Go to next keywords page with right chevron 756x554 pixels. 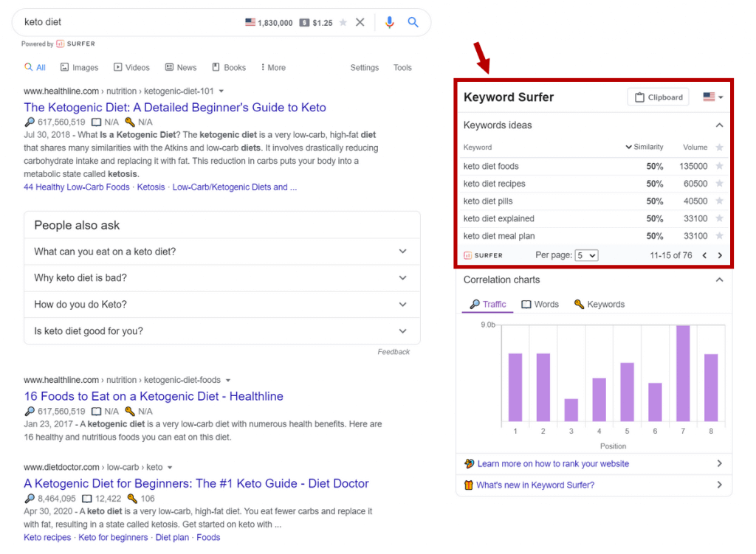click(721, 255)
